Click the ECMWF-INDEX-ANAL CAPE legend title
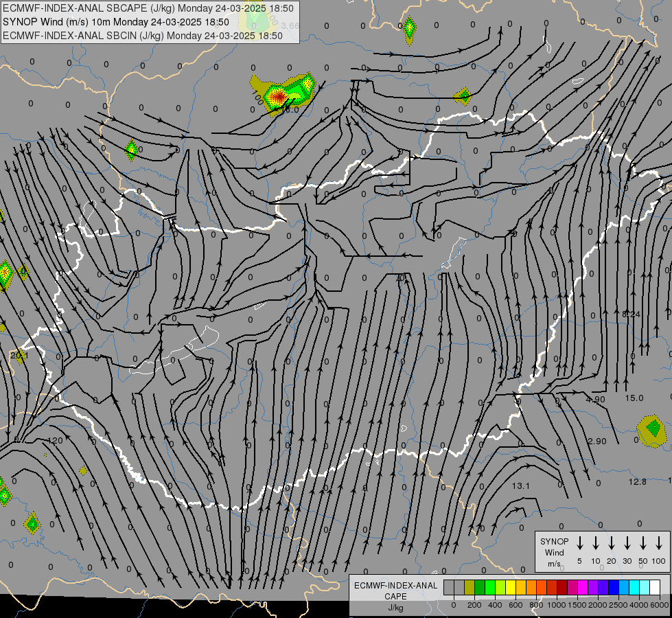This screenshot has height=618, width=672. [395, 591]
